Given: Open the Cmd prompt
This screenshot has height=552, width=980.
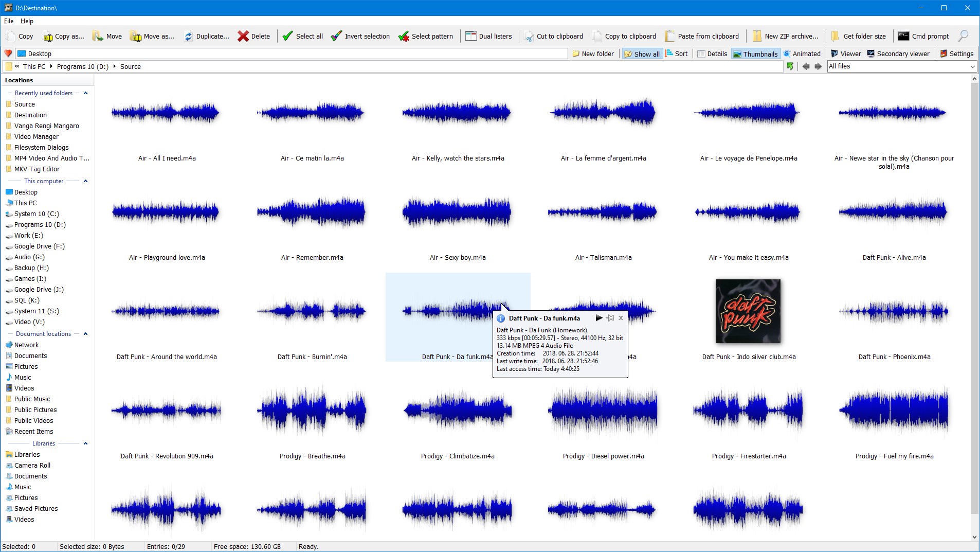Looking at the screenshot, I should (923, 36).
